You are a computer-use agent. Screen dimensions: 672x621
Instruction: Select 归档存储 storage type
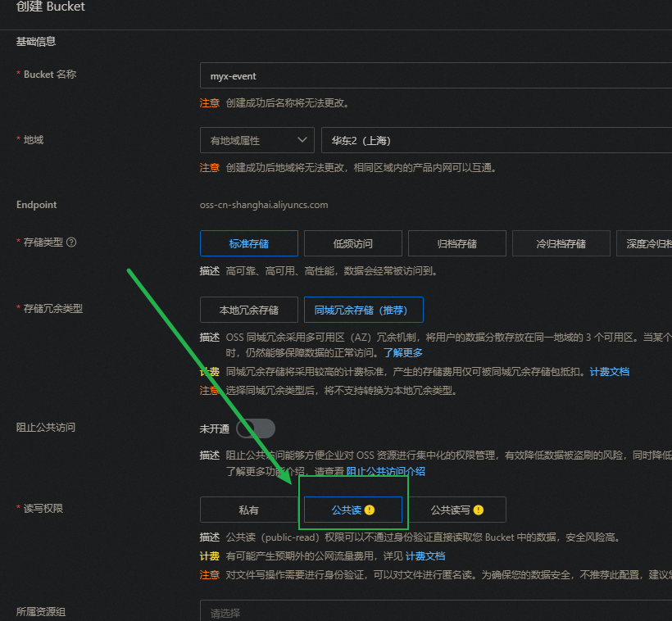pos(456,243)
